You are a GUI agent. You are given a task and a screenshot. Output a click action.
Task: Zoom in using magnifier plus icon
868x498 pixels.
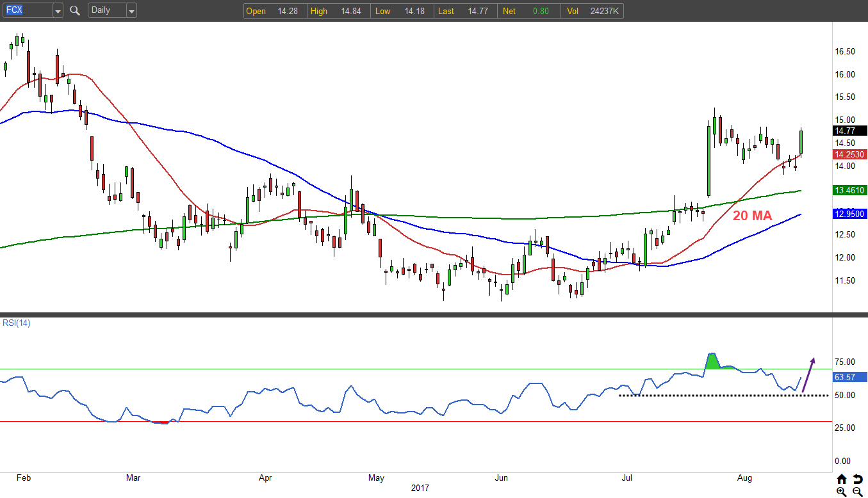(x=841, y=491)
